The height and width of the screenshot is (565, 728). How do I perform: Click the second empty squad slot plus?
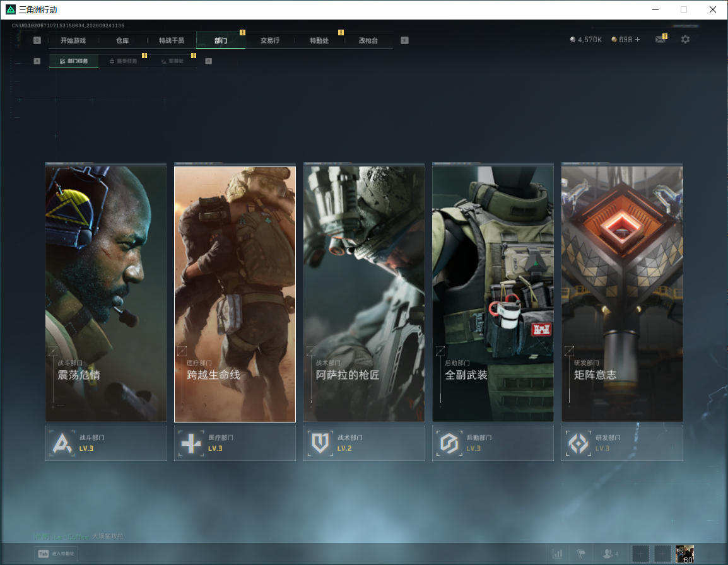click(x=662, y=554)
